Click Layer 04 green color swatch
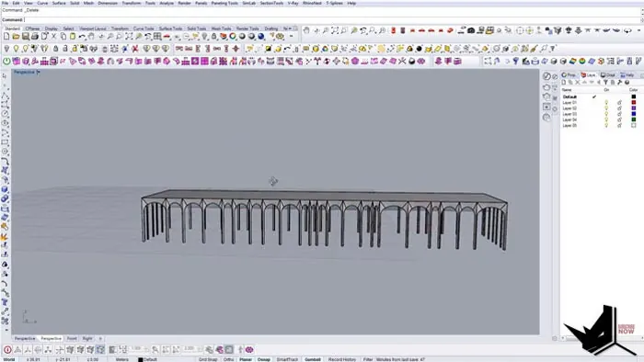Viewport: 644px width, 362px height. coord(633,119)
